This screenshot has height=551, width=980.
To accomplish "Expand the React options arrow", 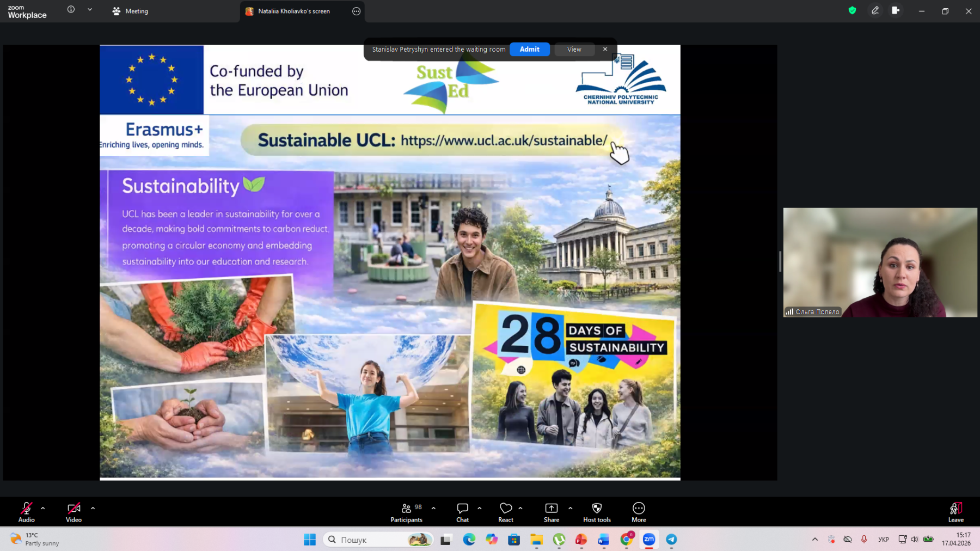I will coord(520,508).
